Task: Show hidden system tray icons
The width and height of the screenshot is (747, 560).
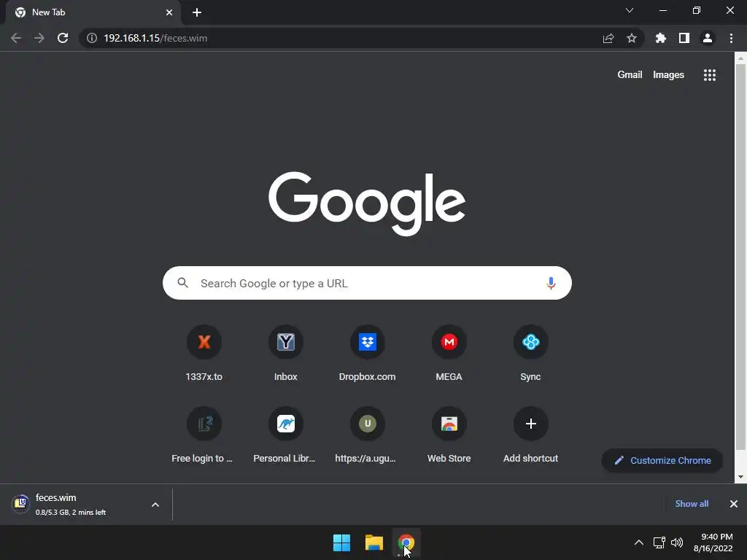Action: (638, 542)
